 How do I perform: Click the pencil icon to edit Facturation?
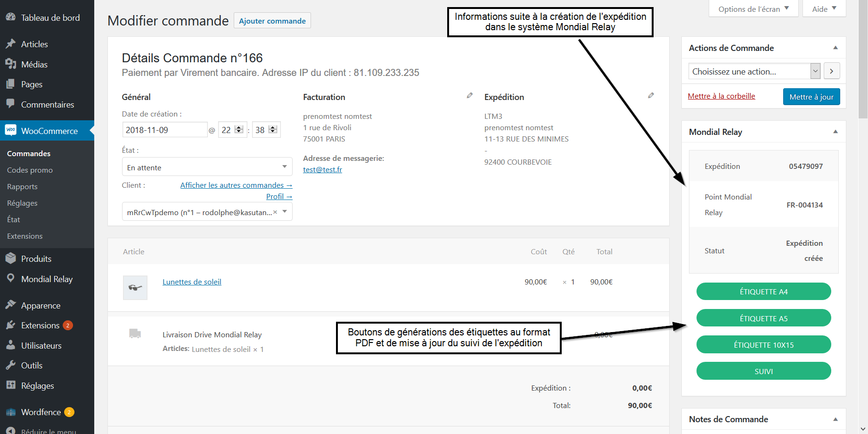[469, 96]
